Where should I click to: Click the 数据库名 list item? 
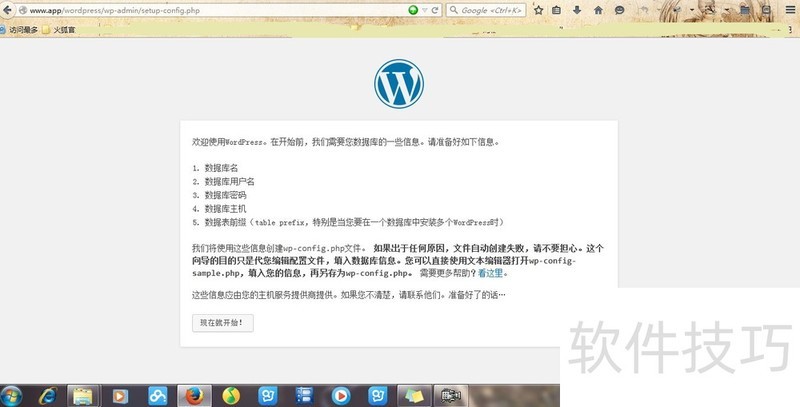pos(221,168)
